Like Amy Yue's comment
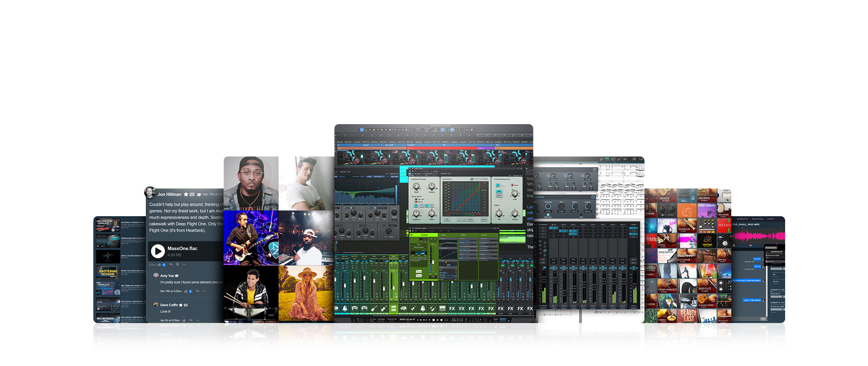868x366 pixels. pyautogui.click(x=186, y=291)
